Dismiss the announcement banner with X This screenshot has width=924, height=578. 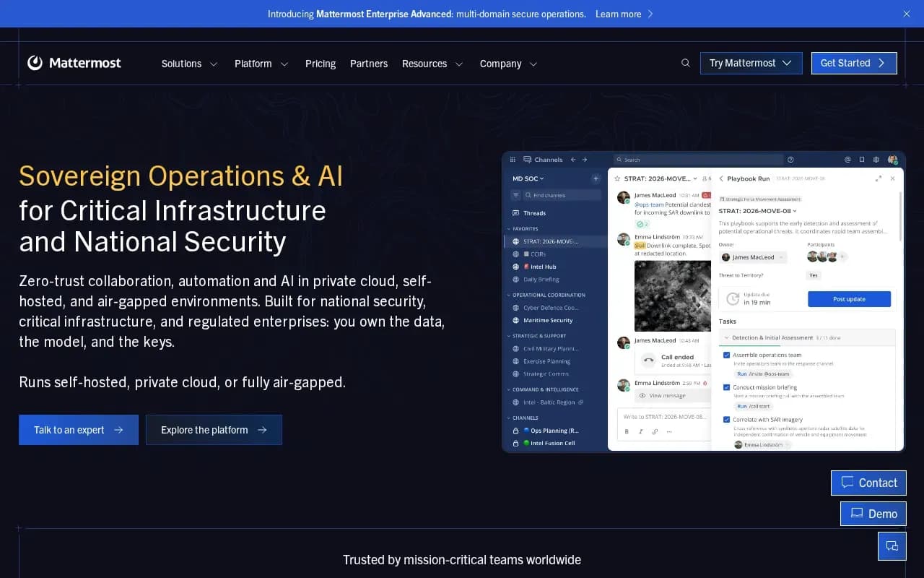(x=907, y=14)
